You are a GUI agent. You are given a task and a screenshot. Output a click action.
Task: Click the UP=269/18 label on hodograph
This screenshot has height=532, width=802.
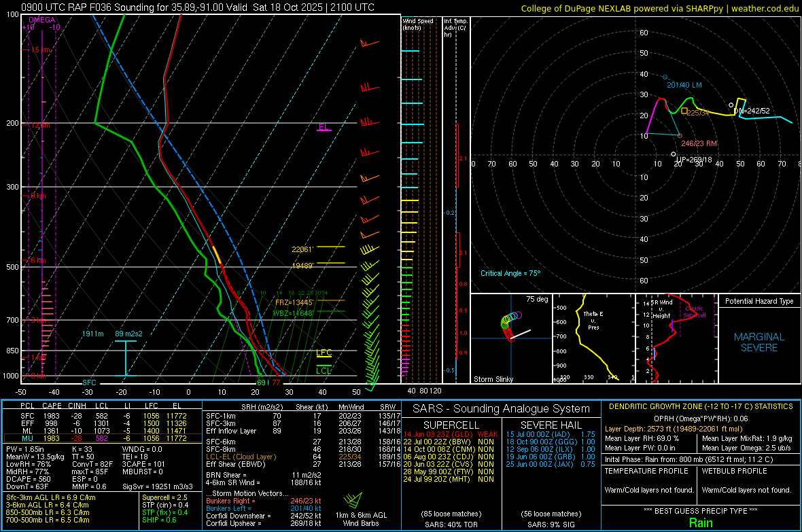(693, 160)
